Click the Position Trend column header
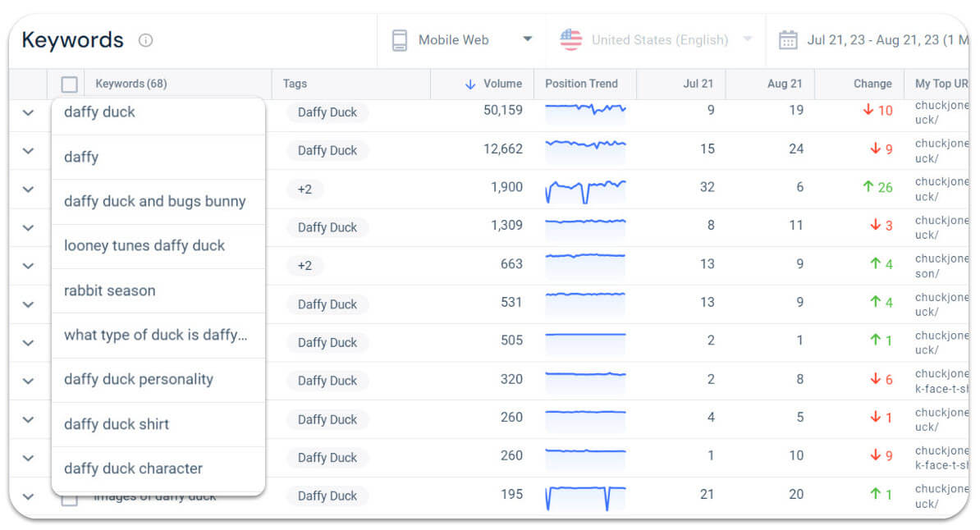Image resolution: width=980 pixels, height=530 pixels. (x=581, y=84)
